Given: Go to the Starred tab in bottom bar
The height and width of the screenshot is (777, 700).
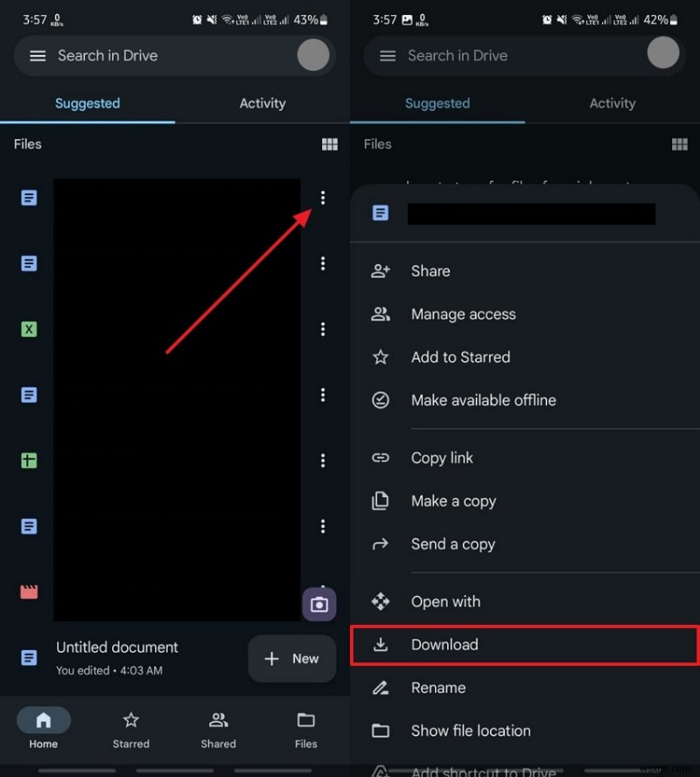Looking at the screenshot, I should 130,730.
